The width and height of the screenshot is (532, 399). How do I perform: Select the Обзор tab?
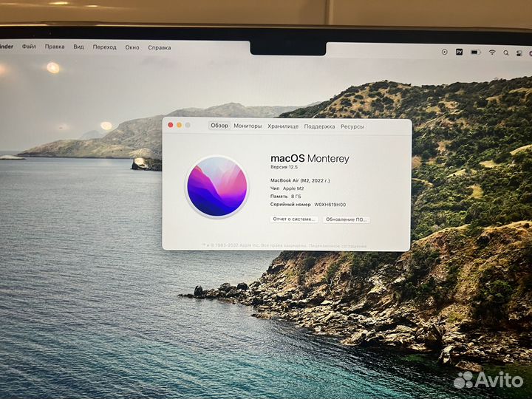click(219, 126)
